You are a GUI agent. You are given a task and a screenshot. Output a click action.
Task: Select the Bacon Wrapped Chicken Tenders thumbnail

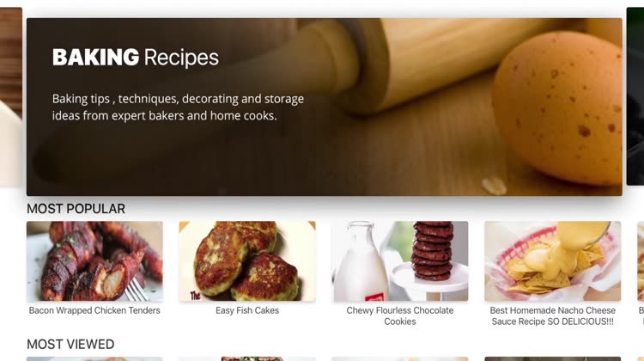pyautogui.click(x=94, y=261)
